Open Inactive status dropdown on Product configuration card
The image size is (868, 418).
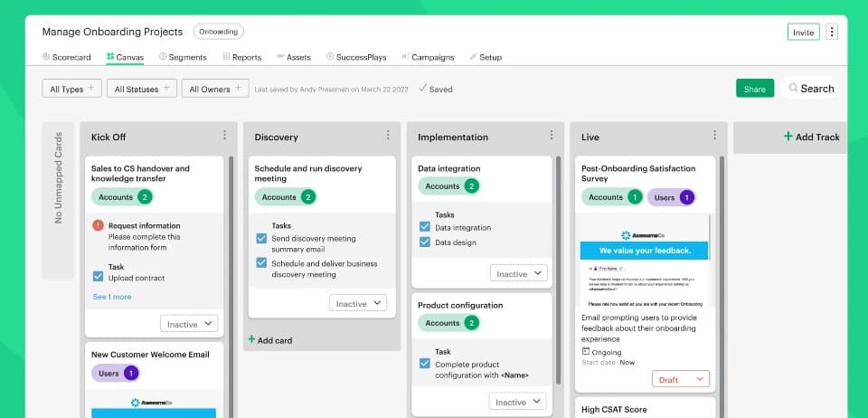(x=517, y=402)
